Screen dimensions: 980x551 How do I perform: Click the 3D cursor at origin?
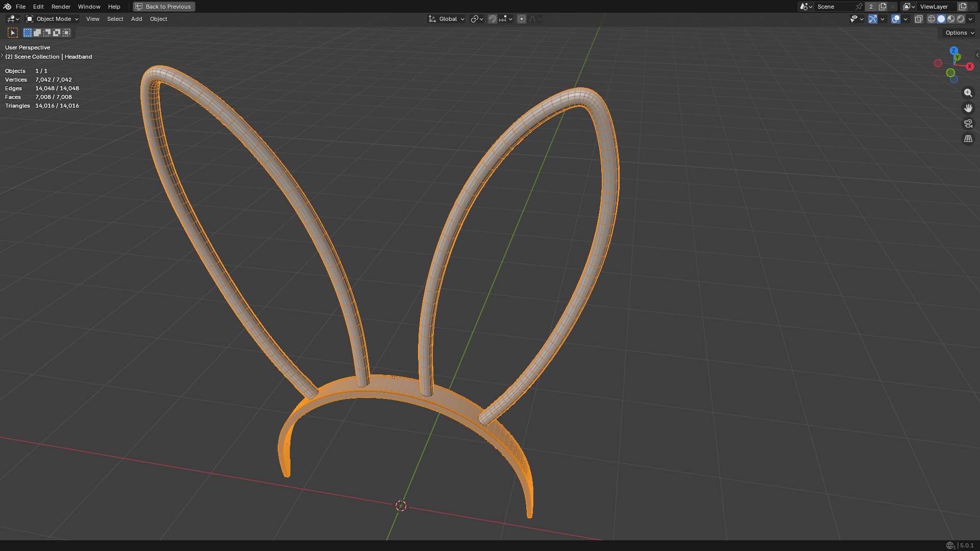click(401, 506)
